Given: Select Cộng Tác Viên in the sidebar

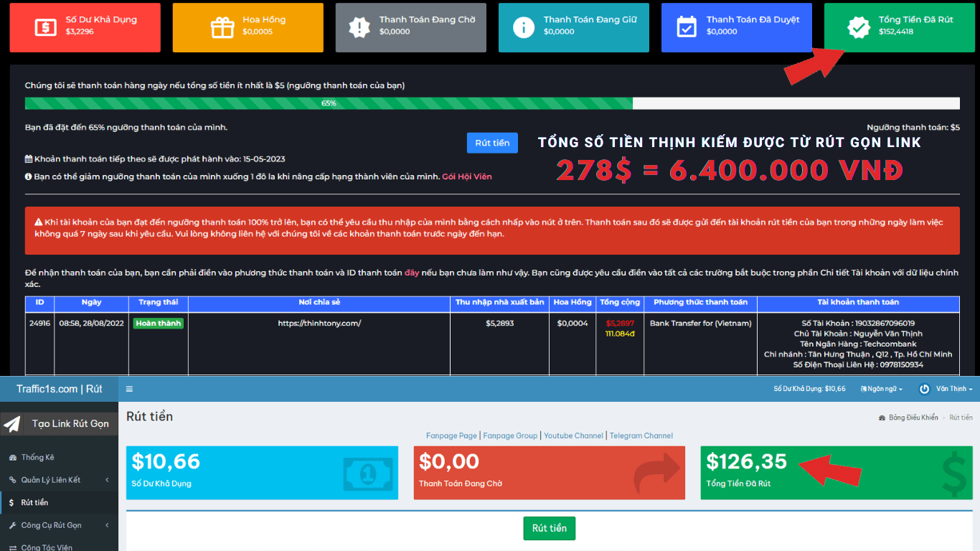Looking at the screenshot, I should pyautogui.click(x=47, y=547).
